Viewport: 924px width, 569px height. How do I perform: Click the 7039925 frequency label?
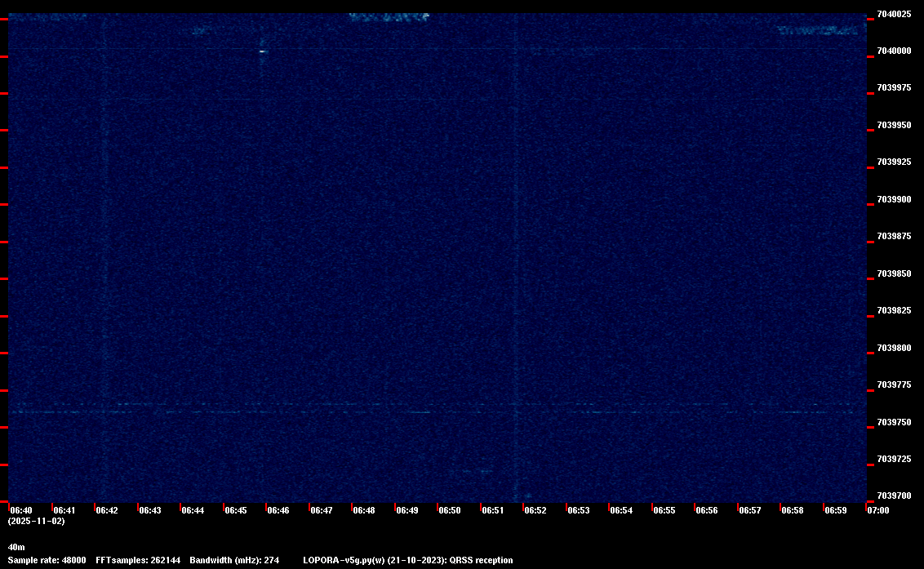point(894,162)
